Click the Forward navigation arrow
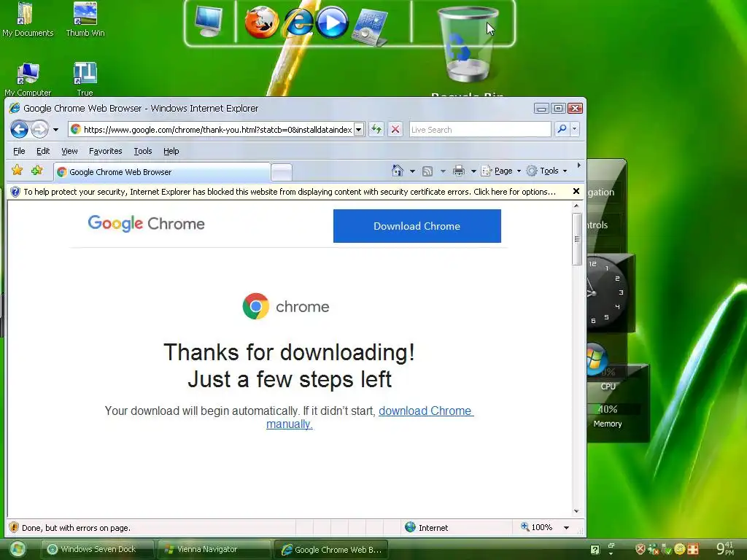The height and width of the screenshot is (560, 747). 39,129
